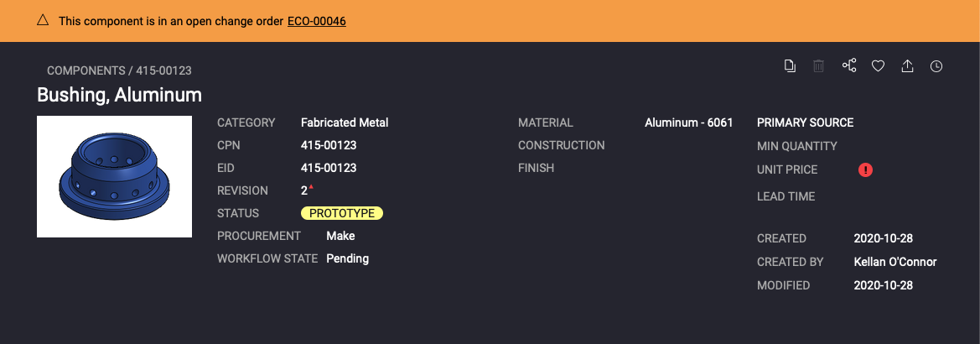Open the blue bushing thumbnail image

click(115, 177)
